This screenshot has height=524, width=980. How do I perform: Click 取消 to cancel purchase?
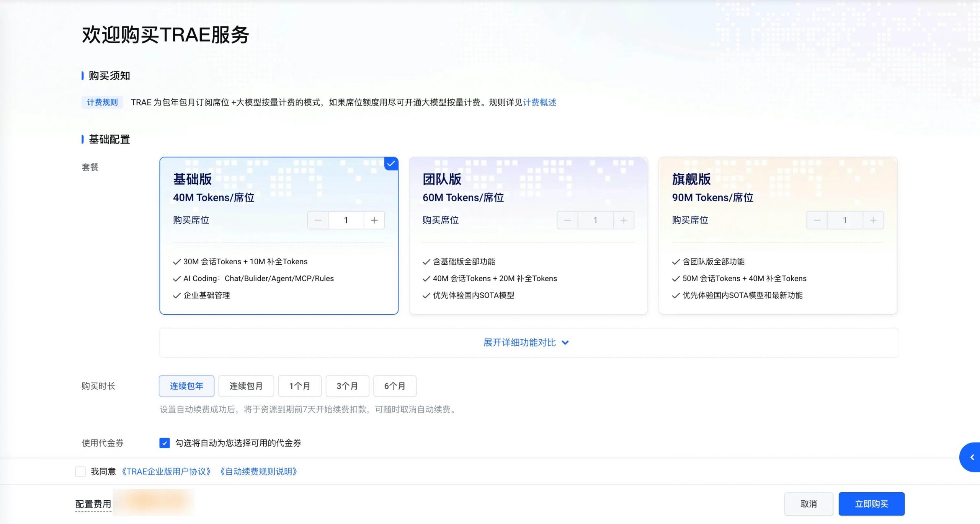(808, 504)
